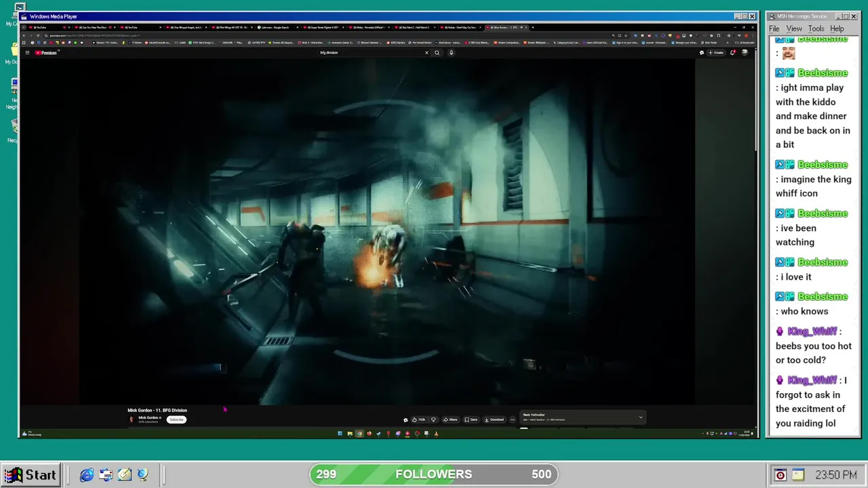The width and height of the screenshot is (868, 488).
Task: Click the 23:50 PM system clock
Action: (836, 475)
